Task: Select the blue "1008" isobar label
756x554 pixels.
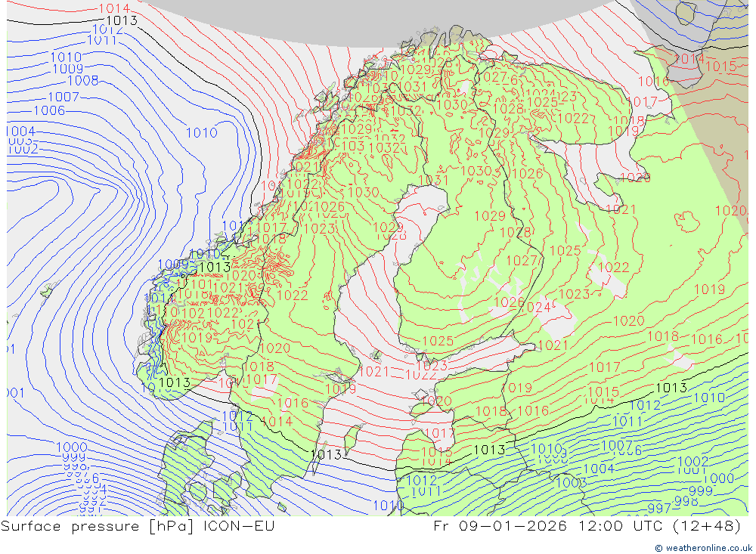Action: point(83,81)
